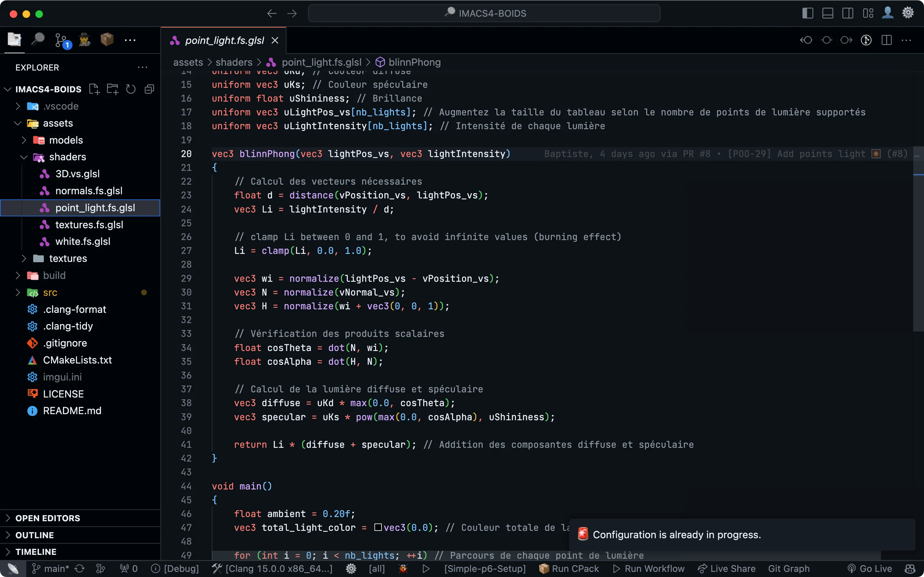Viewport: 924px width, 577px height.
Task: Toggle the Secondary Side Bar layout button
Action: pos(848,13)
